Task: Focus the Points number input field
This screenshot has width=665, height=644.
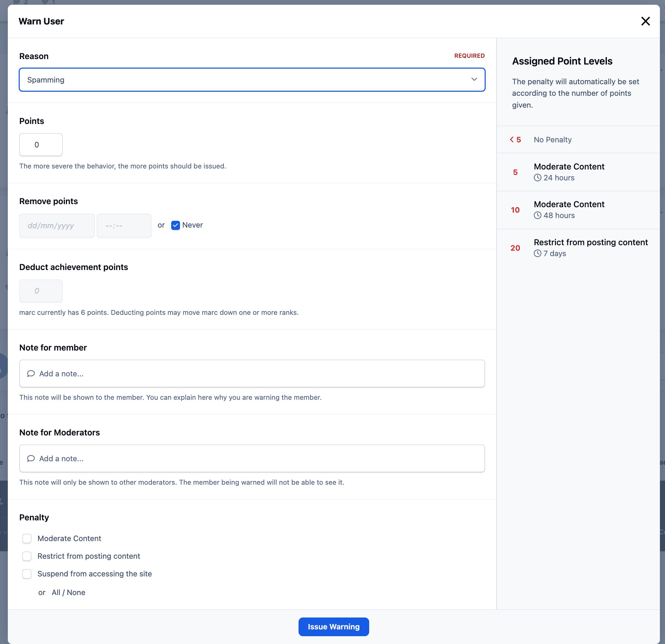Action: pyautogui.click(x=41, y=145)
